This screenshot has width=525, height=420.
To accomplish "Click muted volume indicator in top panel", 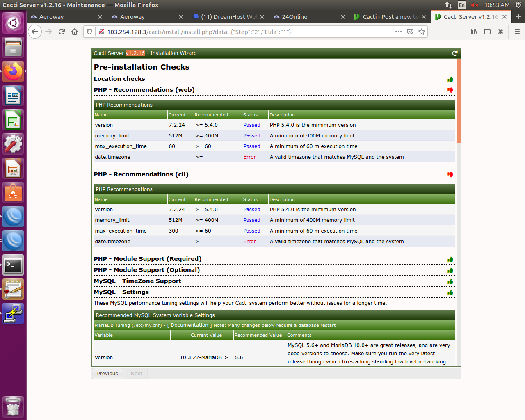I will point(475,5).
